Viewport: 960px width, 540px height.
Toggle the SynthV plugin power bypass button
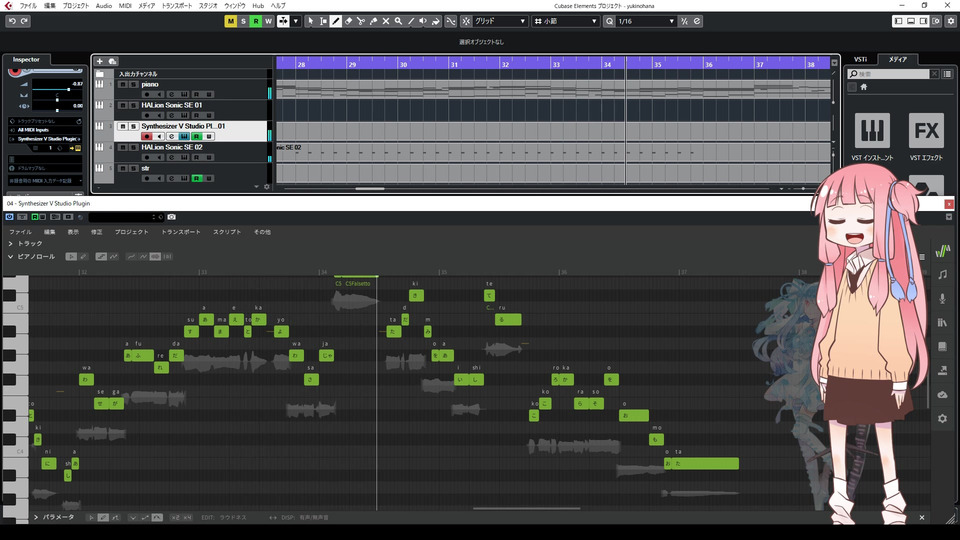tap(9, 217)
